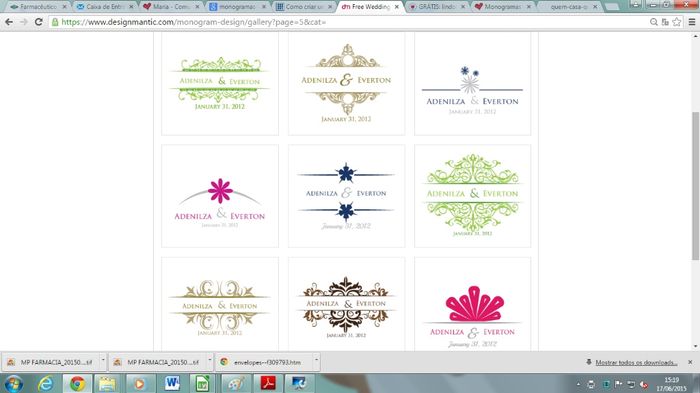Click the Chrome taskbar icon
Viewport: 700px width, 393px height.
[77, 384]
